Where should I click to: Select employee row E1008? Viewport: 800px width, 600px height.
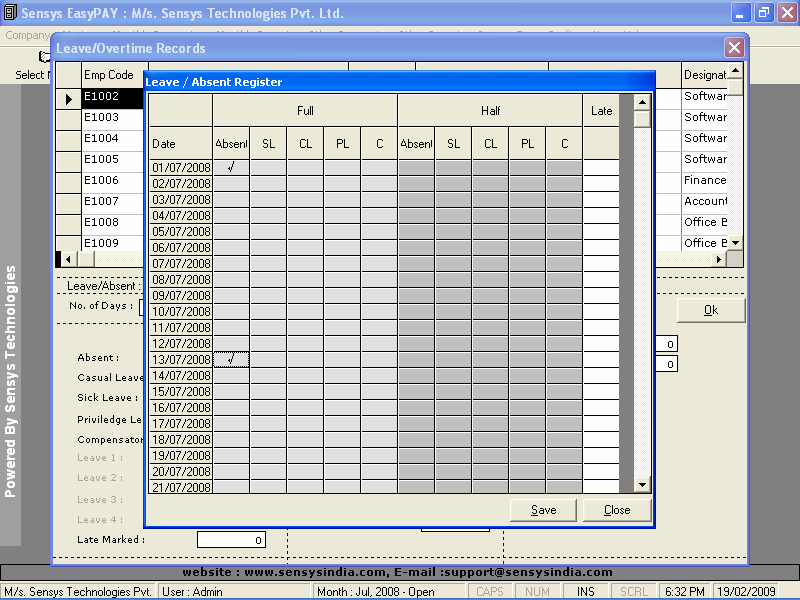coord(112,222)
